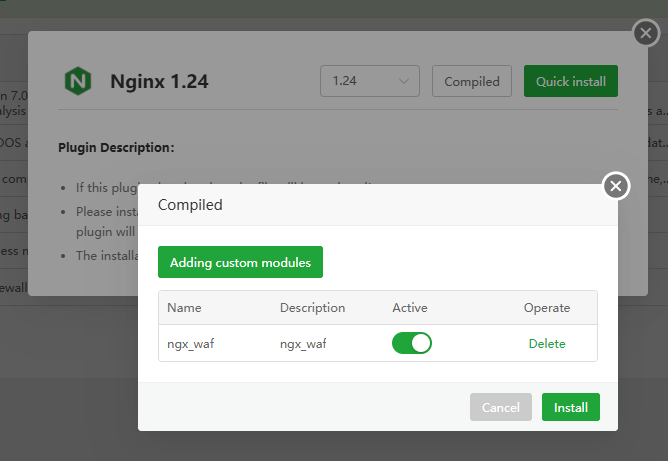Click the Plugin Description label
This screenshot has width=668, height=461.
[x=116, y=147]
